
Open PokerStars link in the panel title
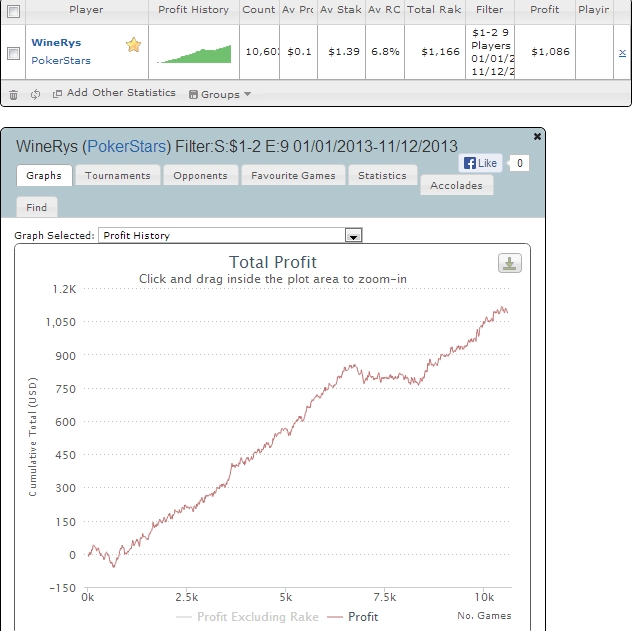pyautogui.click(x=127, y=146)
